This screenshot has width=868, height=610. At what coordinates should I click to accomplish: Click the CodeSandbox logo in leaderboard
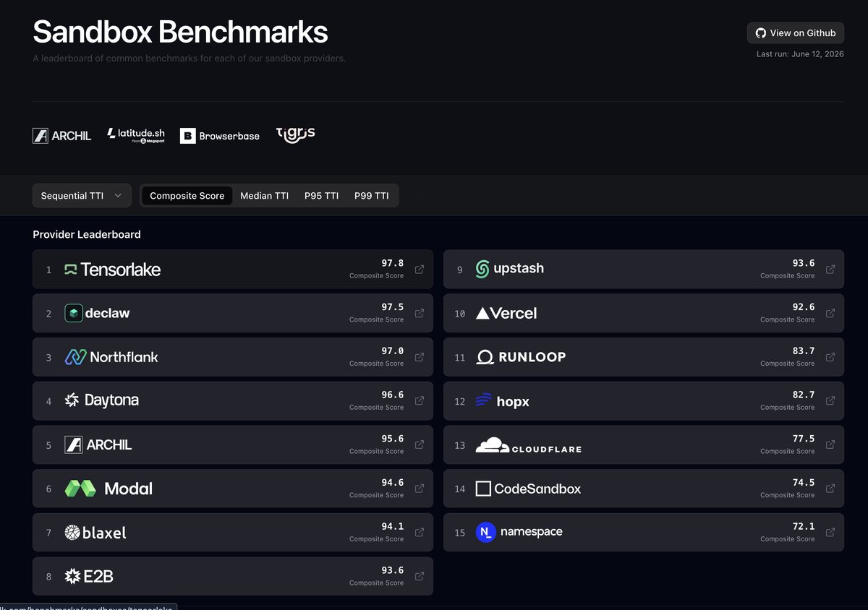(528, 489)
